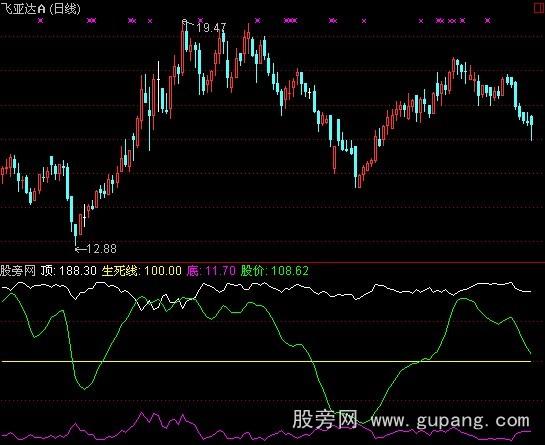Screen dimensions: 545x445
Task: Click the 底: 11.70 indicator value
Action: (211, 270)
